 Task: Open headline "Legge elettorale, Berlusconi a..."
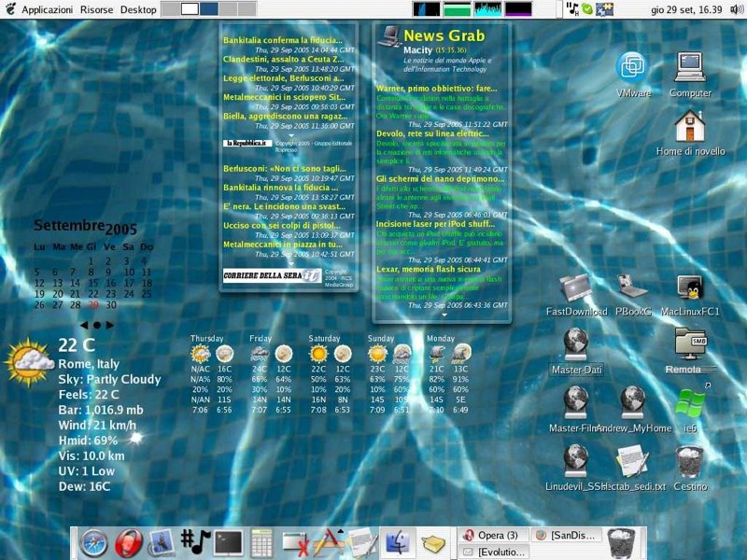point(284,78)
